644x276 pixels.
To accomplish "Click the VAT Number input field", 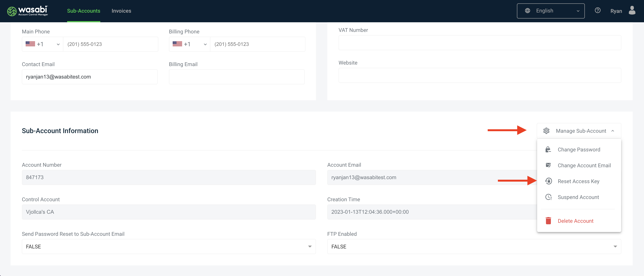I will point(479,43).
